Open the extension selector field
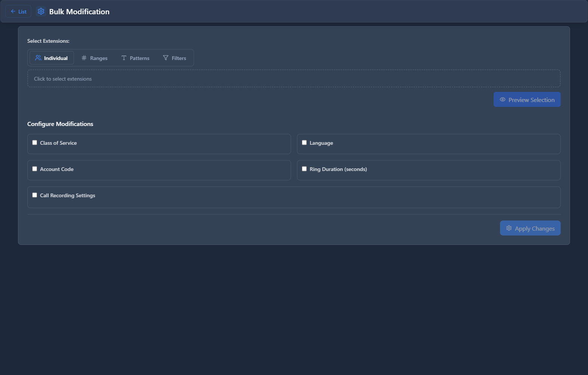588x375 pixels. (294, 79)
